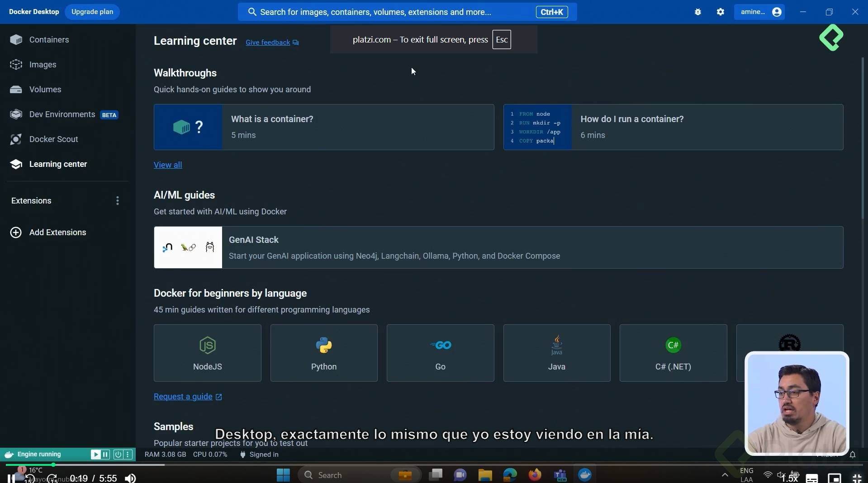This screenshot has height=483, width=868.
Task: Click the Docker search input field
Action: pos(407,12)
